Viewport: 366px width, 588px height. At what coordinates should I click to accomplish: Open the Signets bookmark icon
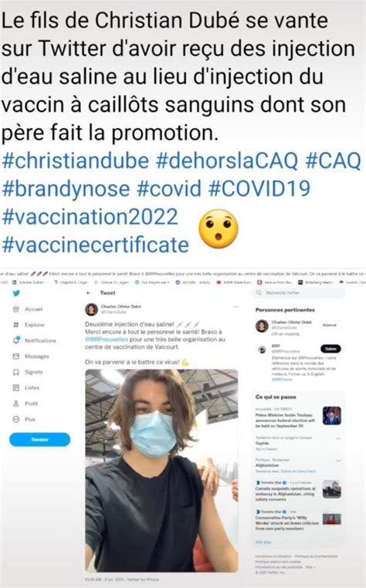tap(15, 372)
